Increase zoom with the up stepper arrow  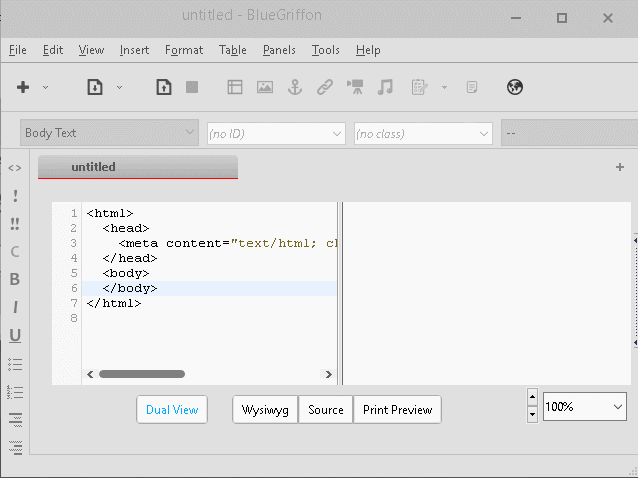[532, 397]
